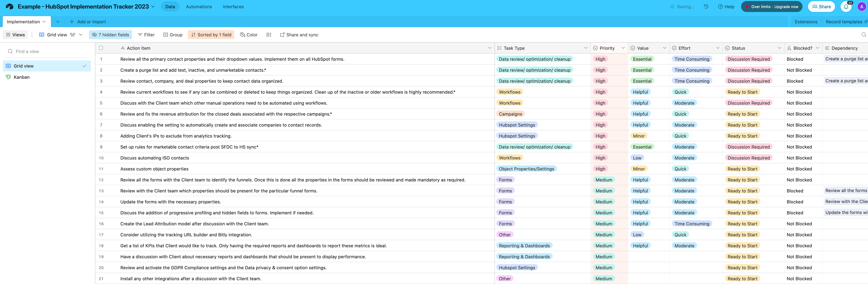Switch to the Automations tab
The height and width of the screenshot is (284, 868).
pyautogui.click(x=199, y=7)
